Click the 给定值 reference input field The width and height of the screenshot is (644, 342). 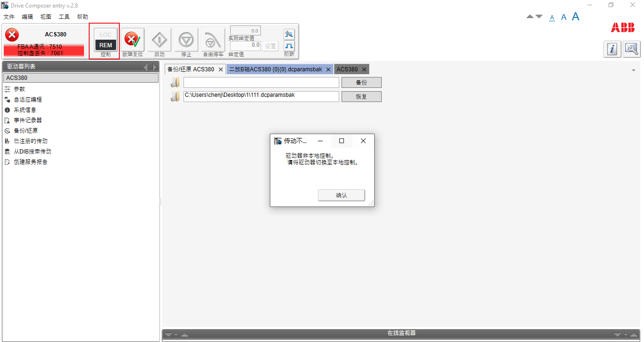coord(245,45)
